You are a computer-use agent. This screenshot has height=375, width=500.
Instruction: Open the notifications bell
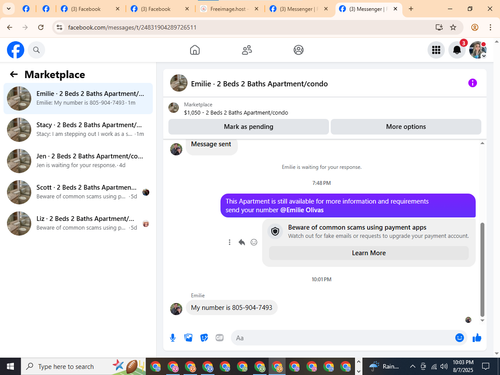(457, 50)
